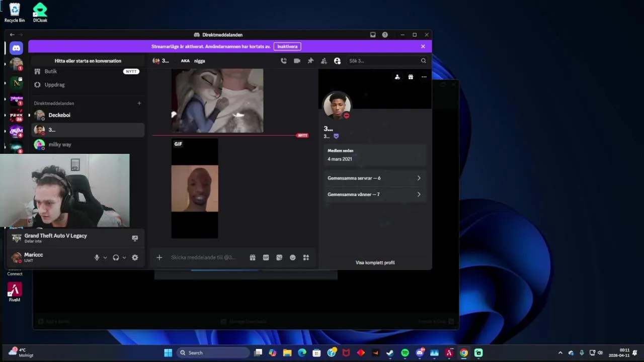644x362 pixels.
Task: Open the Recycle Bin desktop icon
Action: pyautogui.click(x=15, y=13)
